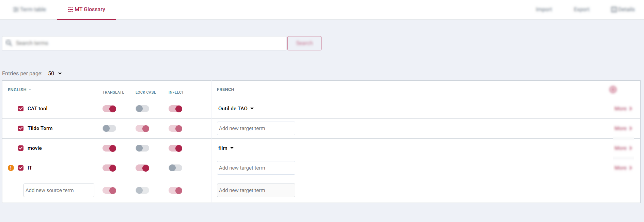Image resolution: width=644 pixels, height=222 pixels.
Task: Click the Export option in the header
Action: click(581, 9)
